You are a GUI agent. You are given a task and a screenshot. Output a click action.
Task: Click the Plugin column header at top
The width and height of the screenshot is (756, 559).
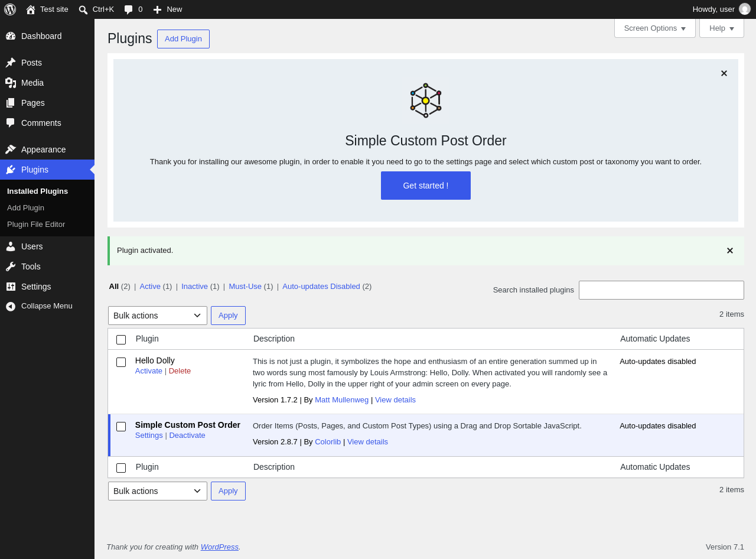tap(147, 339)
